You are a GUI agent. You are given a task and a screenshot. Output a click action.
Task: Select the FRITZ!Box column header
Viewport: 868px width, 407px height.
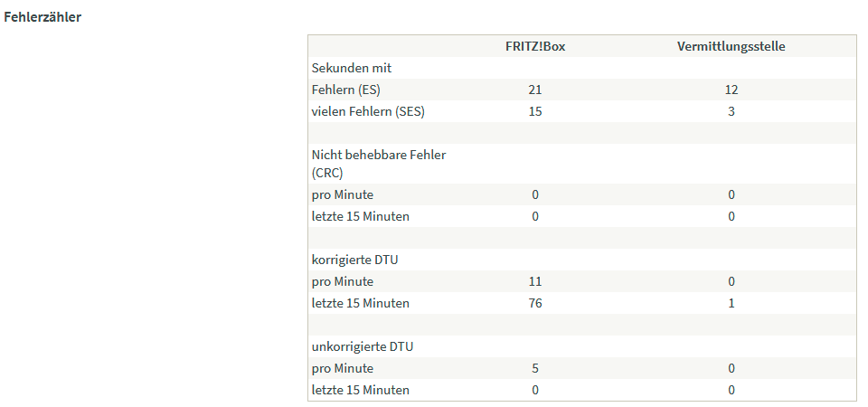[x=535, y=46]
